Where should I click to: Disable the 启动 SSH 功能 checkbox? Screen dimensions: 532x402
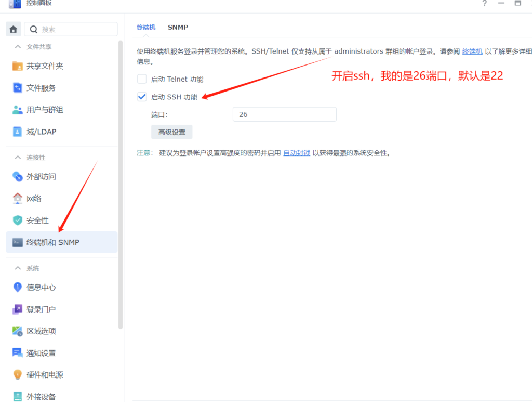click(141, 96)
